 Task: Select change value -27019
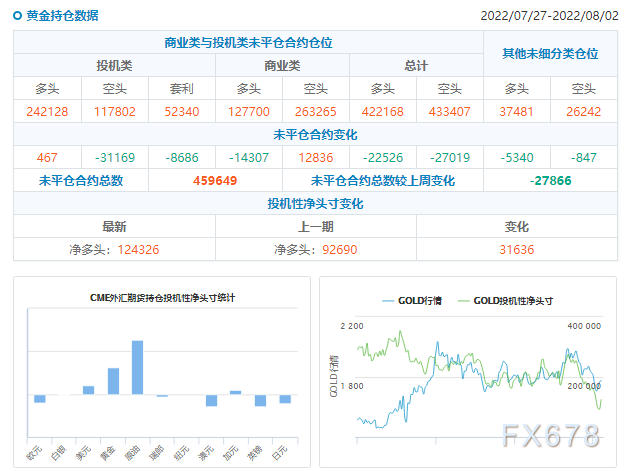click(x=450, y=158)
